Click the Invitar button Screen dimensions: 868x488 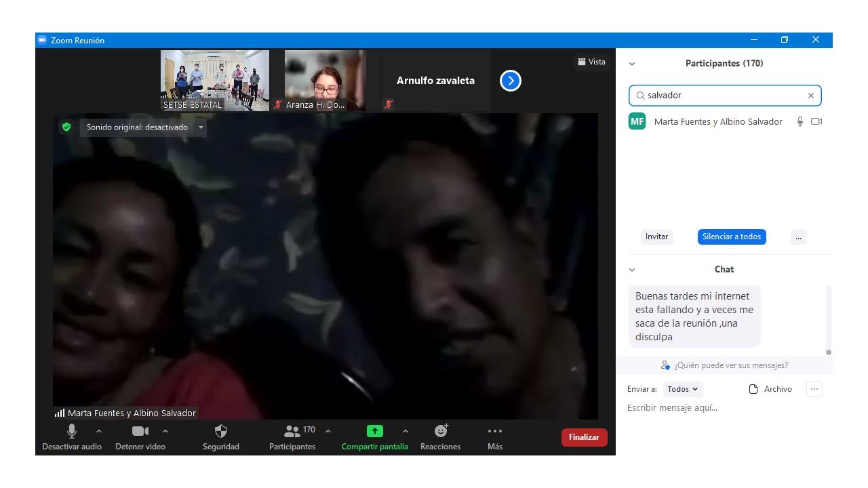[656, 237]
